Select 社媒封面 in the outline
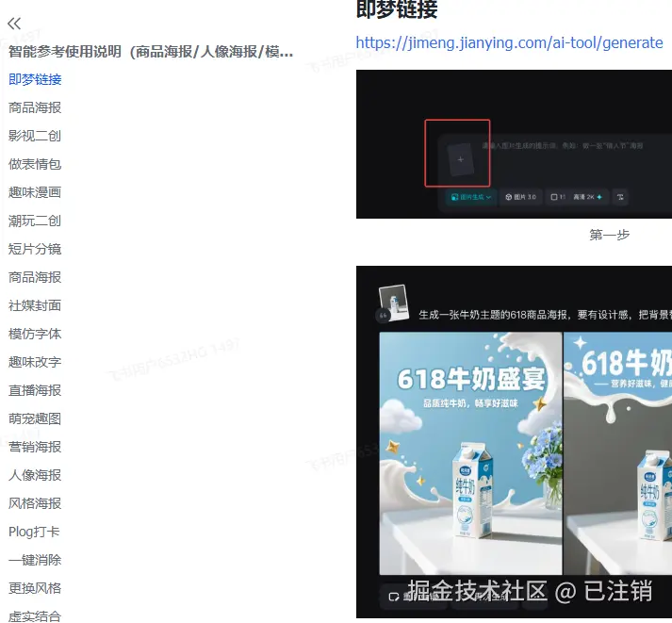Viewport: 672px width, 623px height. click(35, 305)
